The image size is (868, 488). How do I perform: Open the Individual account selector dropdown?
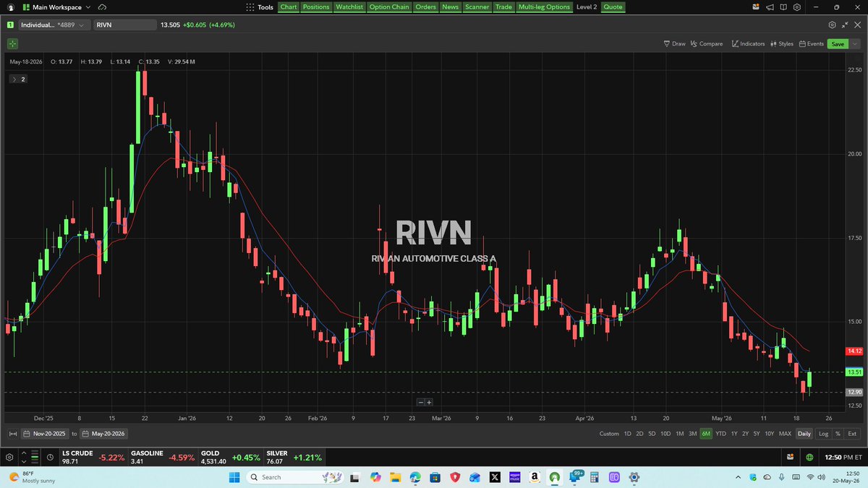[x=54, y=25]
